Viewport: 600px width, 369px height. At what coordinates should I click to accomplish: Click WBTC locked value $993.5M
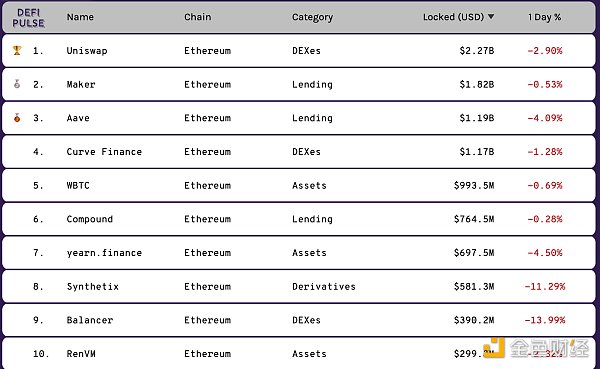474,185
